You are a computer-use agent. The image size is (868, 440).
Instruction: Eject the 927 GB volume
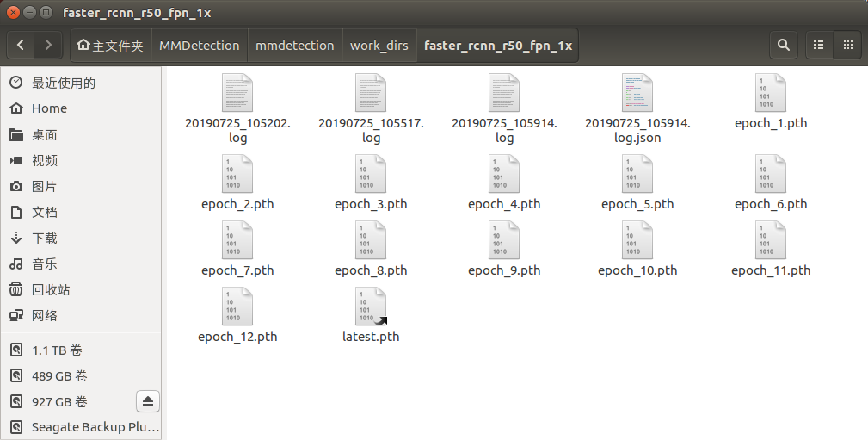(148, 401)
